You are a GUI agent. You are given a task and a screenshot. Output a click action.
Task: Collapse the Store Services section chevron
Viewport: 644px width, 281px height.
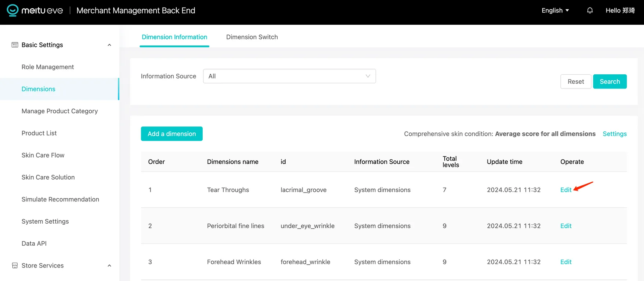click(109, 266)
